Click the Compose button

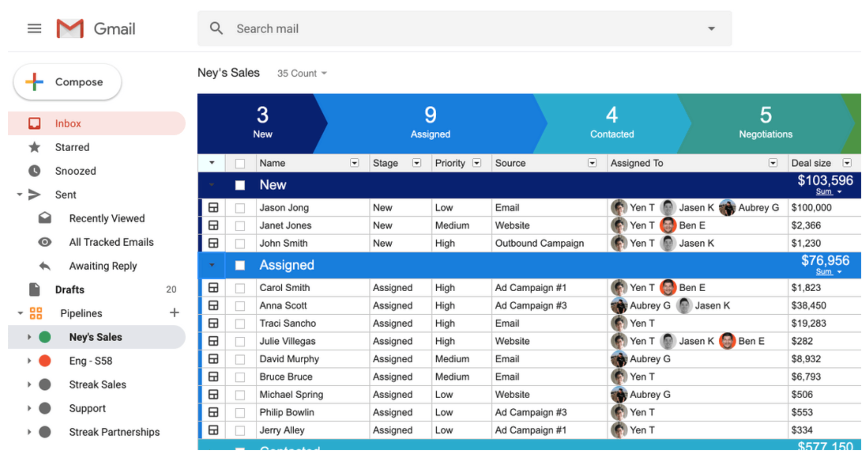click(x=68, y=82)
